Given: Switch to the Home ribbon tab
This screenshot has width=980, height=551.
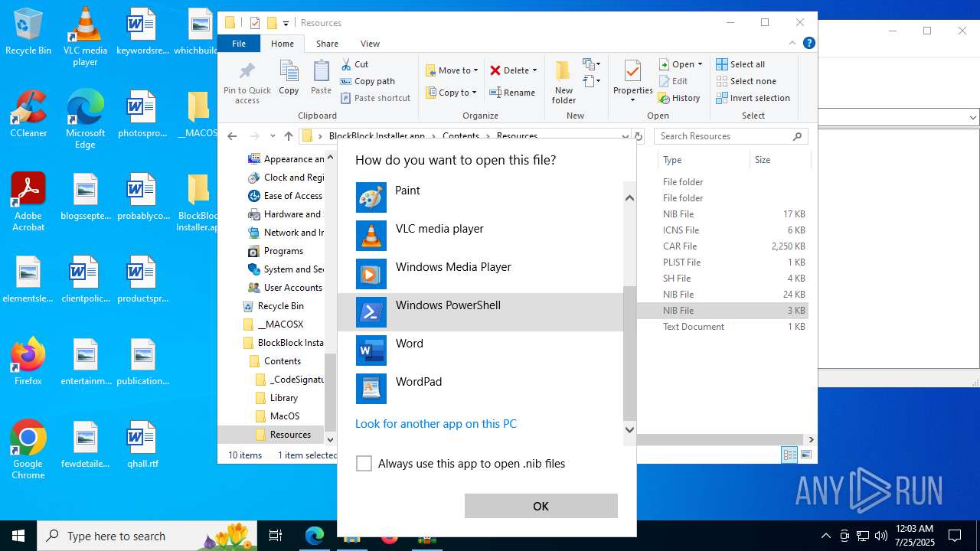Looking at the screenshot, I should coord(282,44).
